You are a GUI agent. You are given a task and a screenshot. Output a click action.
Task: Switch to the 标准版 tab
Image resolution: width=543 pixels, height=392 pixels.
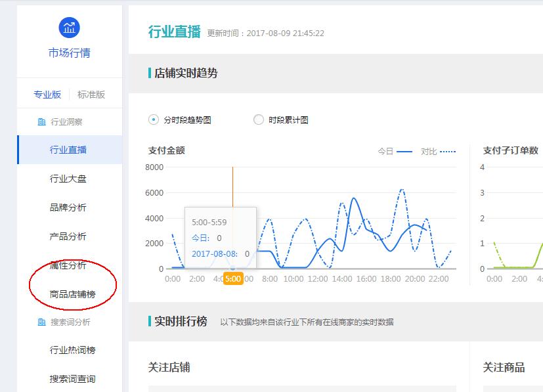tap(93, 93)
